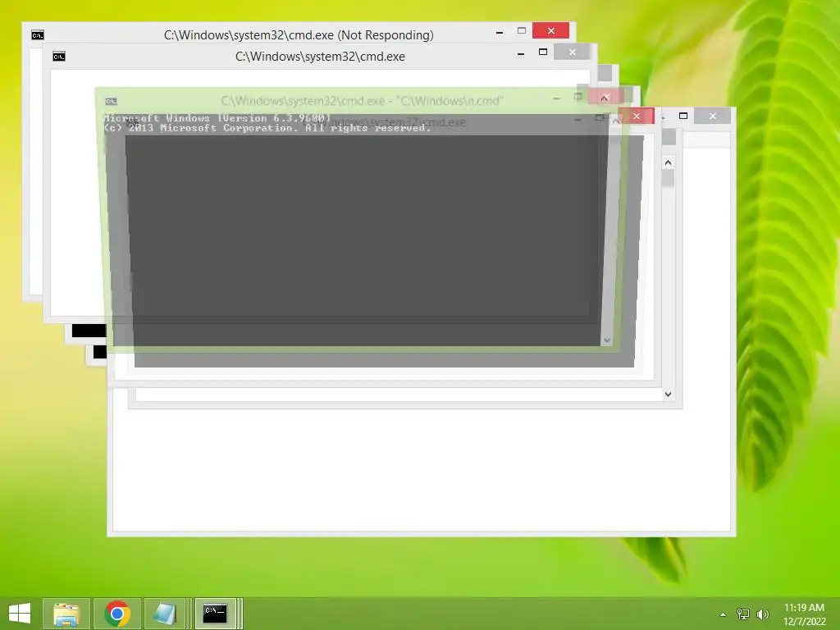Open the Notepad icon in the taskbar

coord(165,614)
